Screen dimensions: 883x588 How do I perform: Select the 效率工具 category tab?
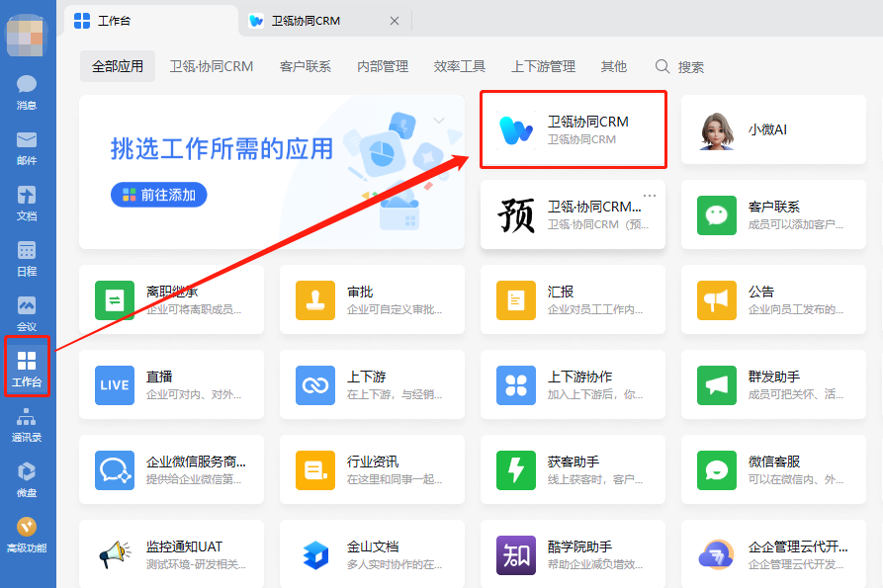tap(459, 66)
